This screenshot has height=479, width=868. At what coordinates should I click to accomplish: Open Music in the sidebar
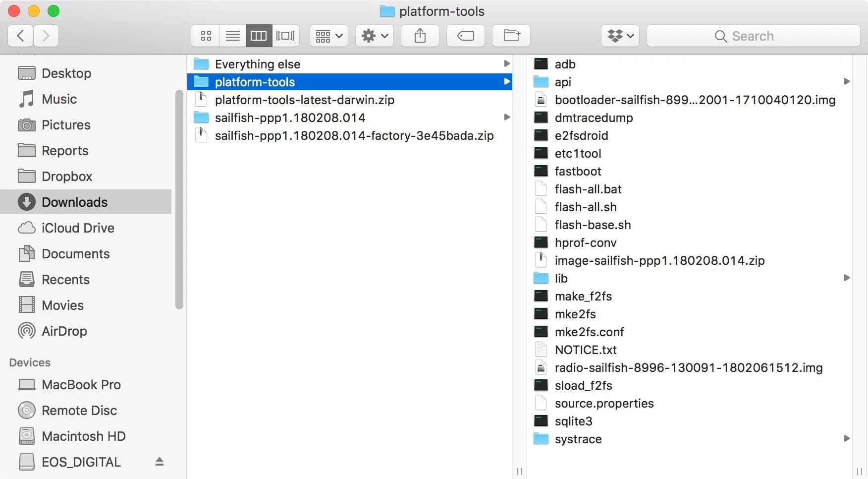(86, 99)
